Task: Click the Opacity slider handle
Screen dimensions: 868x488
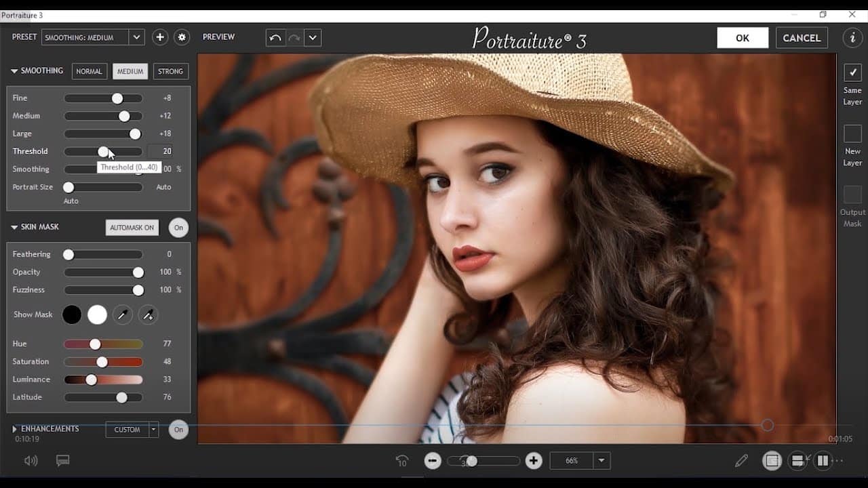Action: [x=138, y=272]
